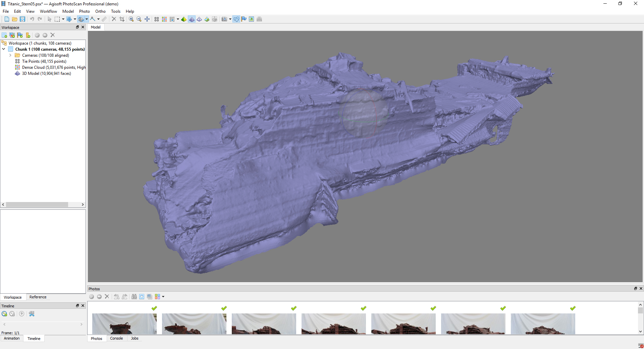Toggle Show Images thumbnails icon

[252, 19]
